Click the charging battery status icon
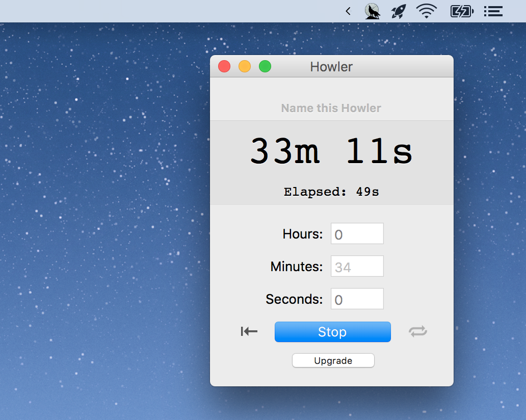This screenshot has width=526, height=420. point(462,11)
